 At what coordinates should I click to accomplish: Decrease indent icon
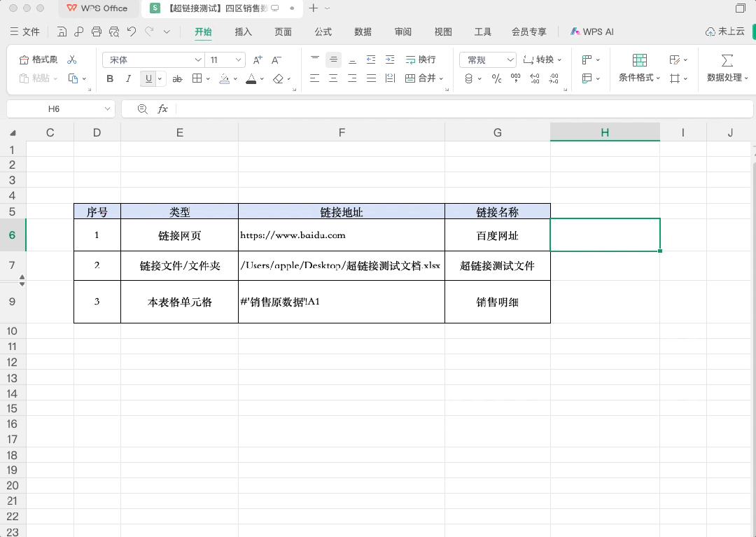[371, 60]
